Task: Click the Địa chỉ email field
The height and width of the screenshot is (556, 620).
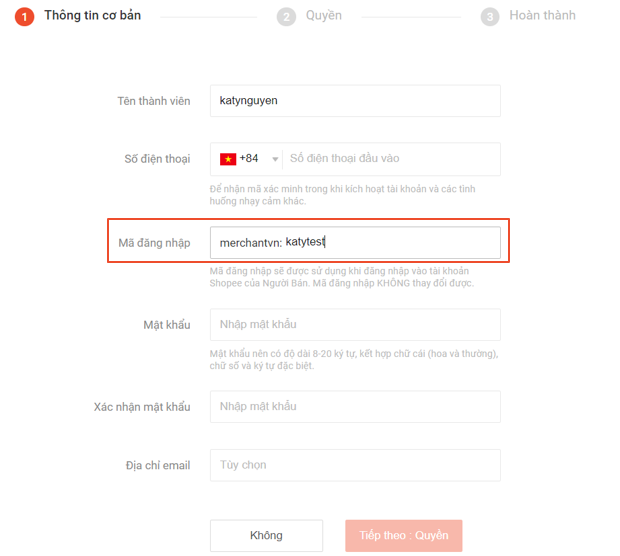Action: (355, 465)
